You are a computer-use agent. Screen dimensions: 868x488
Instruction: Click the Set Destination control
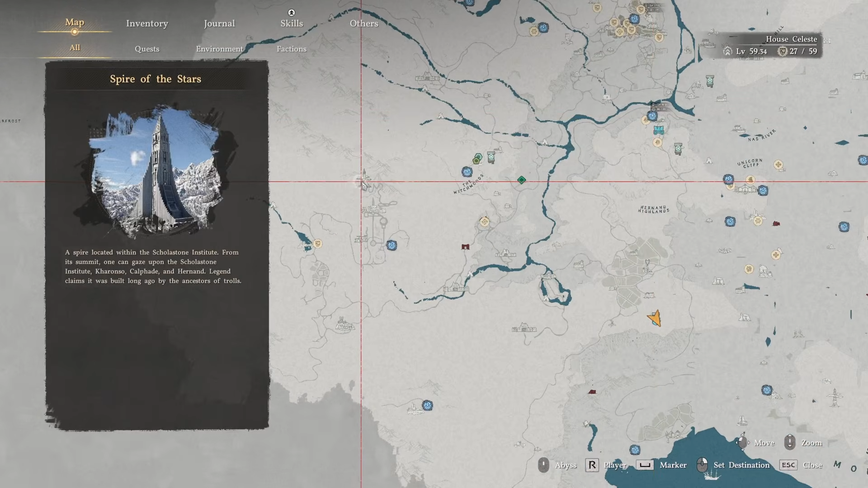coord(741,465)
